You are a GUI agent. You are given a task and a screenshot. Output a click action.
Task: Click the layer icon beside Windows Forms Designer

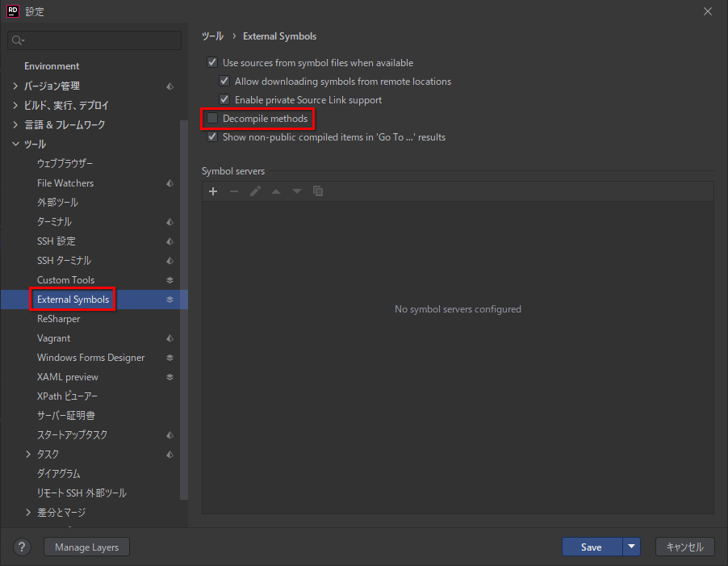[x=170, y=358]
